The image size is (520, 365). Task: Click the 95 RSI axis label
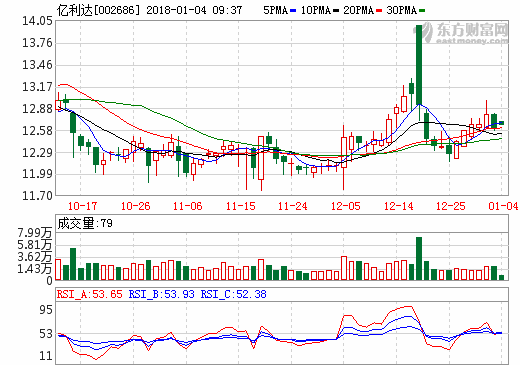click(x=46, y=310)
